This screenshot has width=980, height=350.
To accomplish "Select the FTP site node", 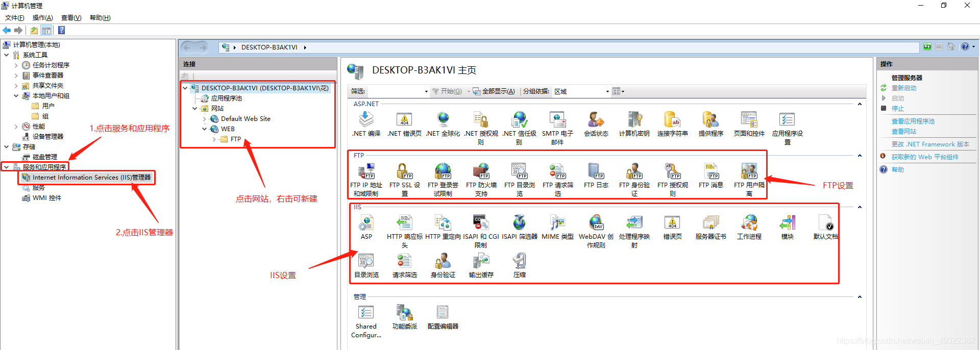I will 235,139.
